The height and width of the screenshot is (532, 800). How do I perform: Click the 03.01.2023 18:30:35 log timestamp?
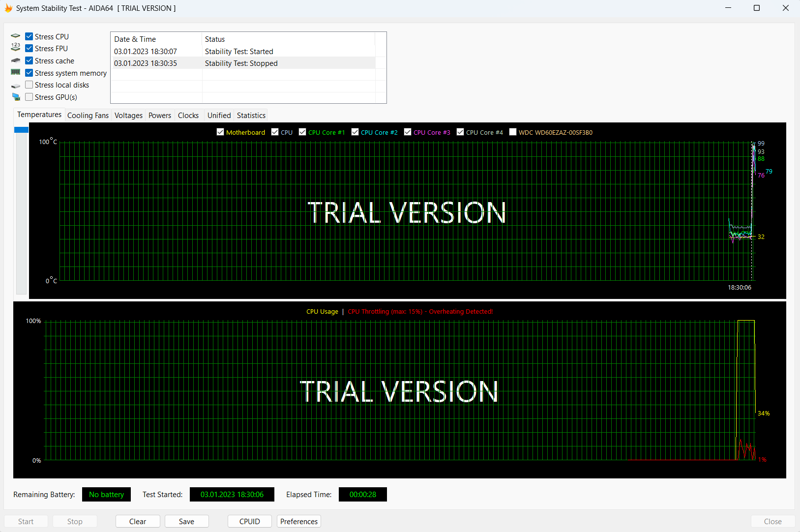(146, 63)
